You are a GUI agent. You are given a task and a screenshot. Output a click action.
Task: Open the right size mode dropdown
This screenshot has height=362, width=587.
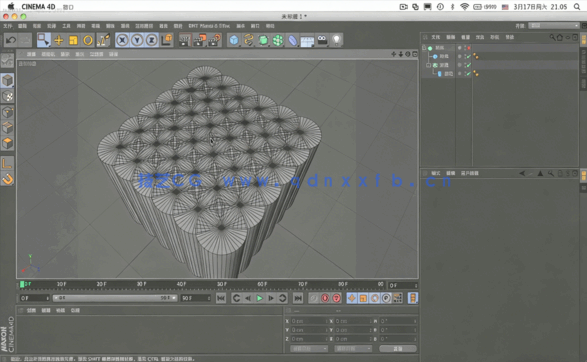coord(353,349)
